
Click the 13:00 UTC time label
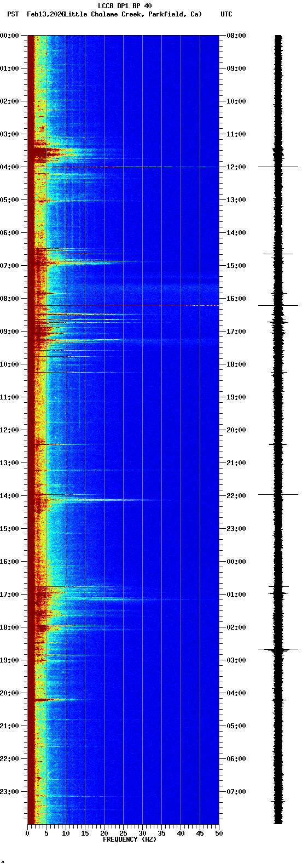pyautogui.click(x=237, y=200)
